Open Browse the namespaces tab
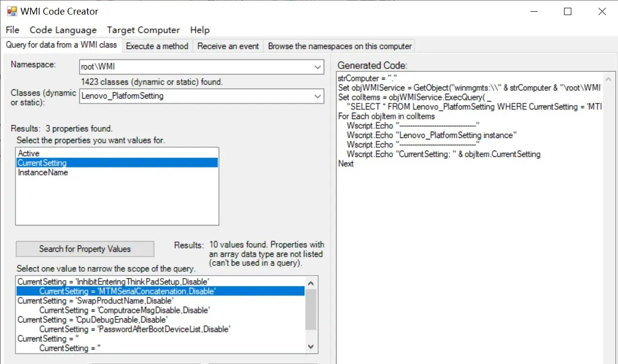The width and height of the screenshot is (618, 364). tap(339, 46)
